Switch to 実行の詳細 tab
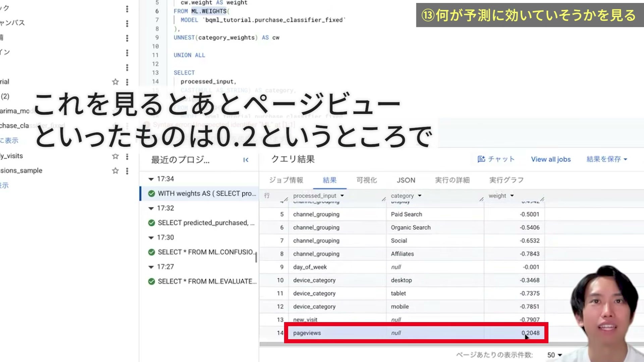The height and width of the screenshot is (362, 644). (x=452, y=180)
